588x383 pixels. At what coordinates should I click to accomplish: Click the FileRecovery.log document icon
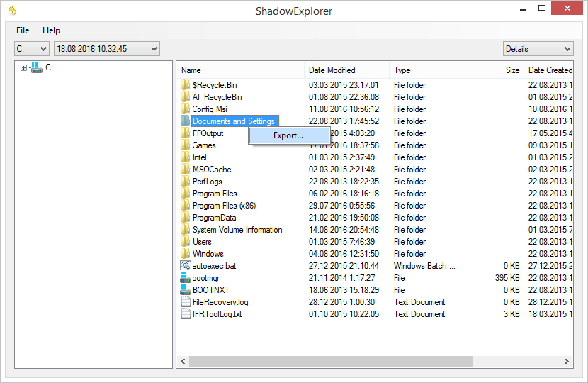tap(185, 301)
